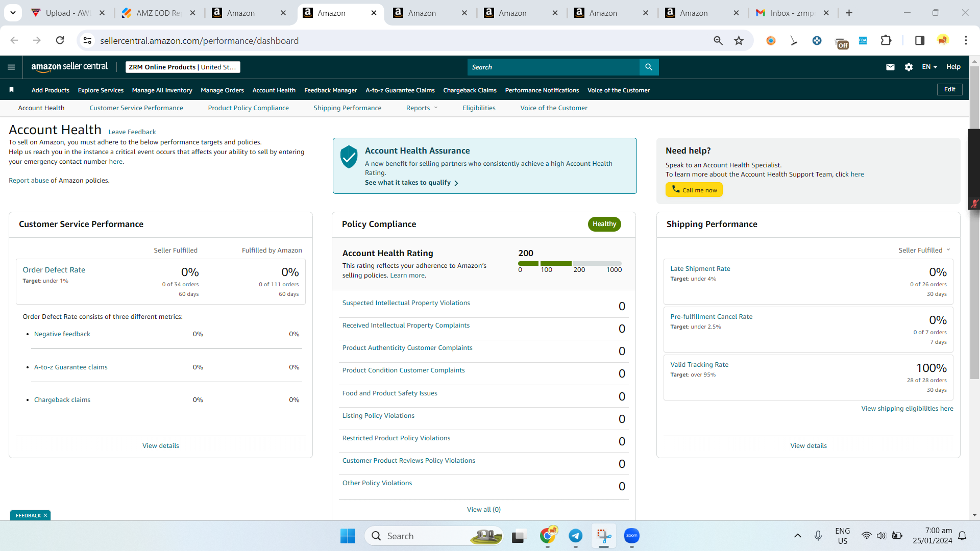Click View shipping eligibilities here
Screen dimensions: 980x551
(x=907, y=408)
